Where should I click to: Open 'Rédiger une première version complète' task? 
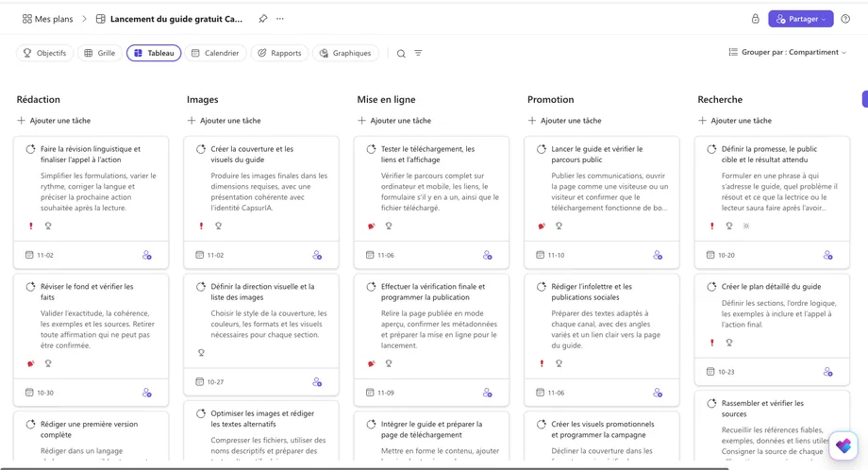[x=91, y=436]
